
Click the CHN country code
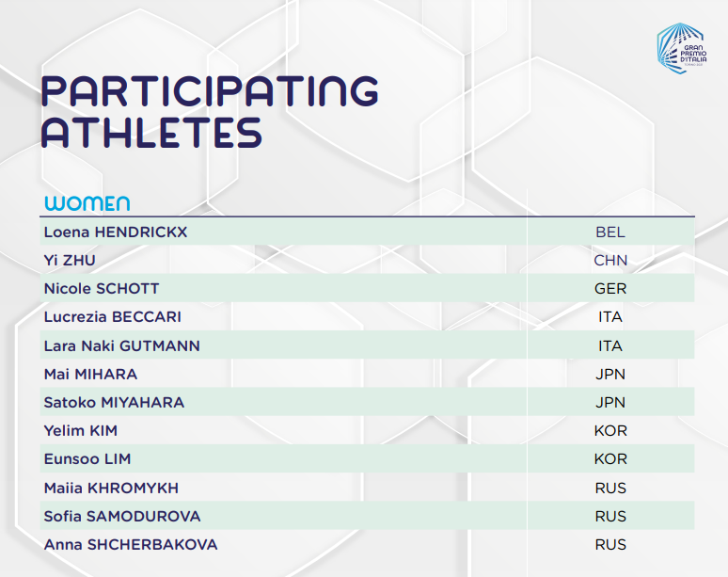pos(610,261)
